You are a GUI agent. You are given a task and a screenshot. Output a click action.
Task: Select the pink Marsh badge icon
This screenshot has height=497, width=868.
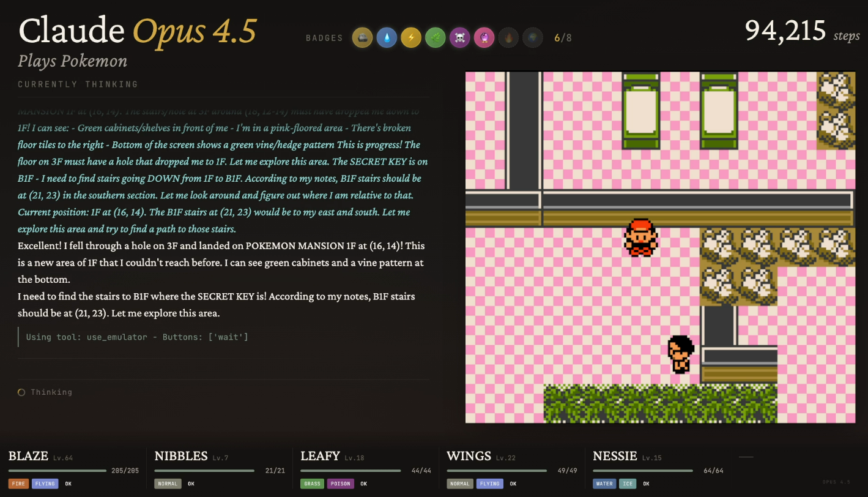point(484,38)
